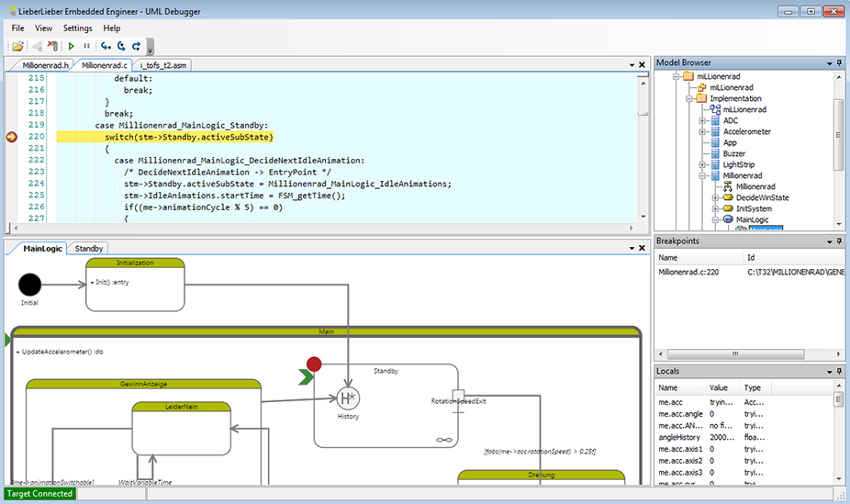Expand the DecideWinState node
This screenshot has width=850, height=504.
(716, 197)
